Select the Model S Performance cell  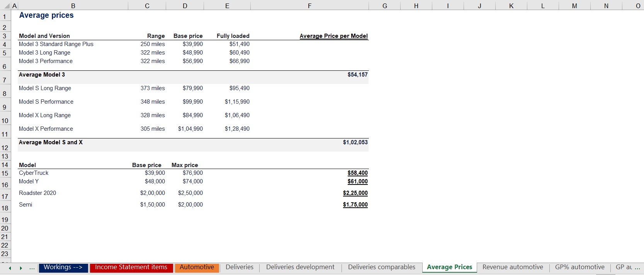pos(46,102)
